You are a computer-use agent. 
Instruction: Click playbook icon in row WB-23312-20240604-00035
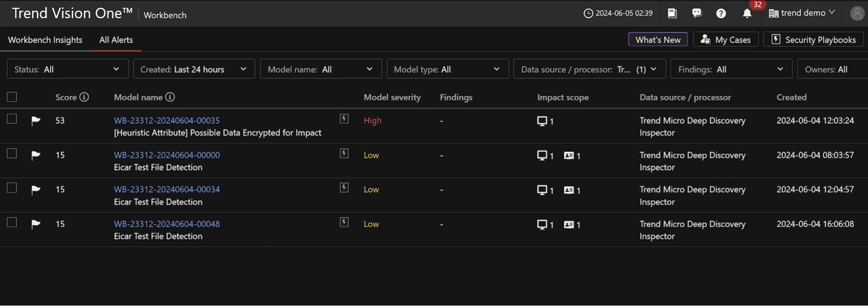pyautogui.click(x=344, y=119)
